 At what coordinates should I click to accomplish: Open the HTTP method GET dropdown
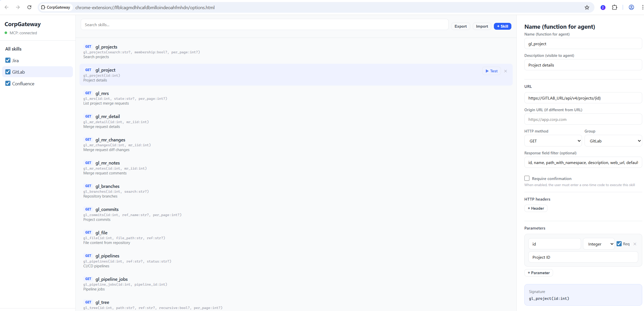[x=553, y=141]
